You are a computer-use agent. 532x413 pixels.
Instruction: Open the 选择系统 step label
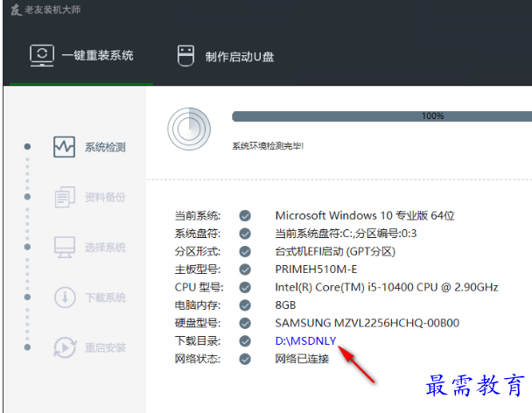105,248
